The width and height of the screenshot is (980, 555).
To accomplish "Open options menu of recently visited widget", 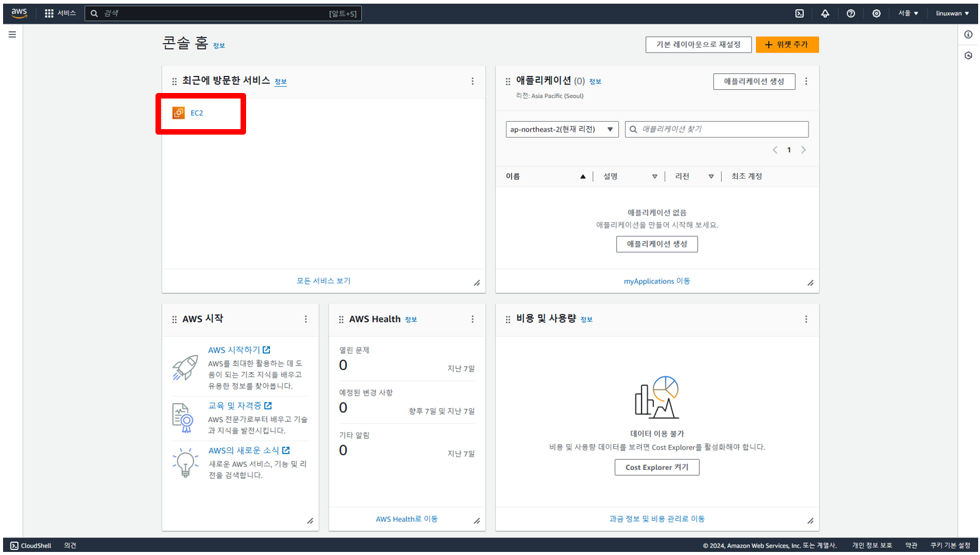I will coord(473,81).
